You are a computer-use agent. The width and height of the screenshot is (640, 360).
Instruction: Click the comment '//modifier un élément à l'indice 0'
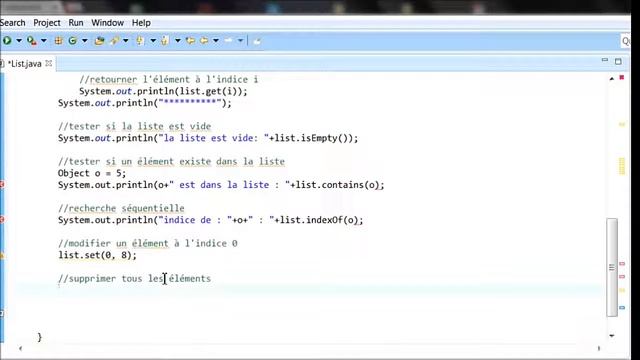point(147,244)
